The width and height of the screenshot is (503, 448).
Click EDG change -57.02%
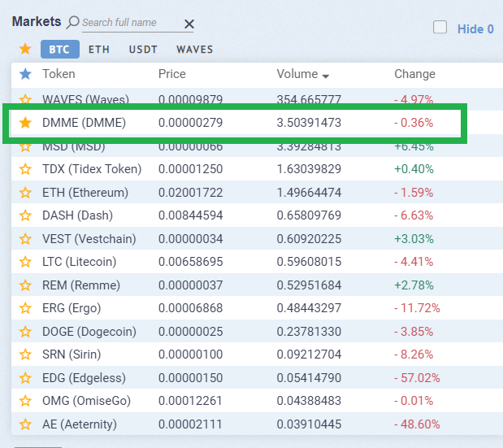tap(417, 378)
